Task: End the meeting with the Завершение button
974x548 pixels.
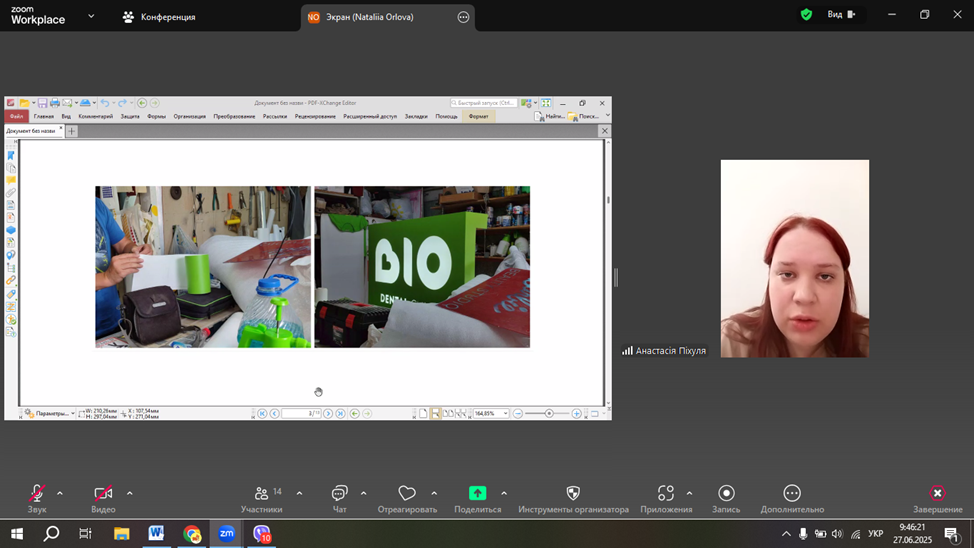Action: click(937, 499)
